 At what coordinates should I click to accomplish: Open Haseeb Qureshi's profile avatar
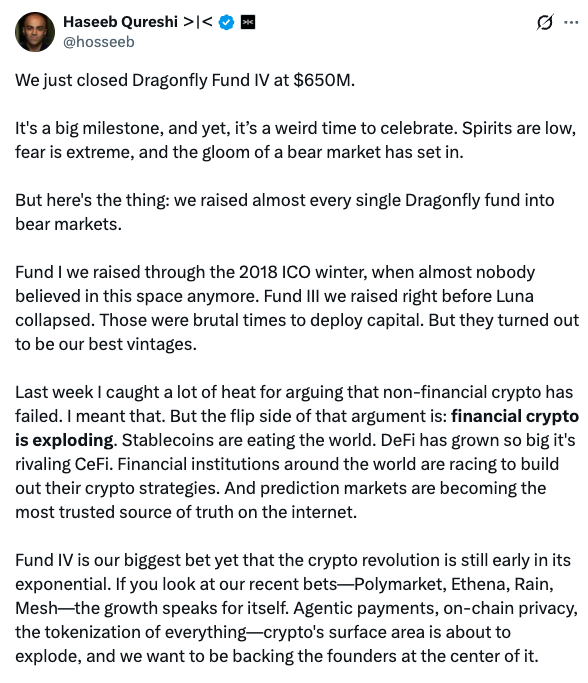pos(35,32)
